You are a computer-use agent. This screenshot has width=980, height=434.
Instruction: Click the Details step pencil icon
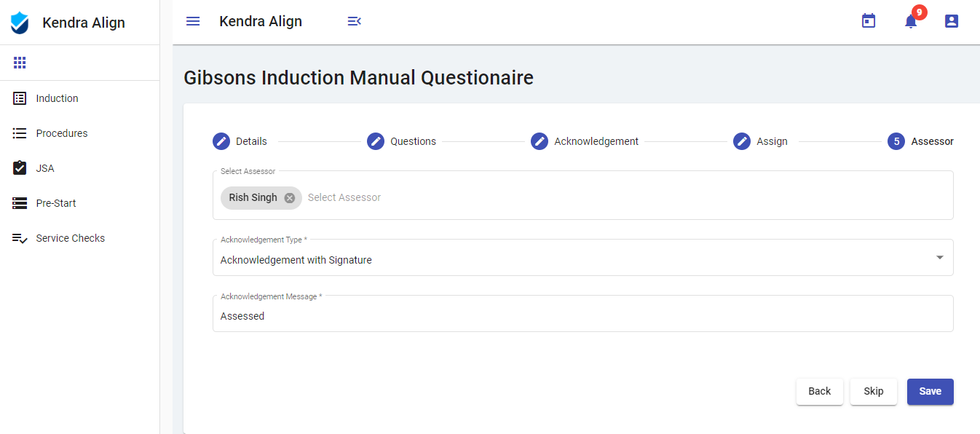221,141
